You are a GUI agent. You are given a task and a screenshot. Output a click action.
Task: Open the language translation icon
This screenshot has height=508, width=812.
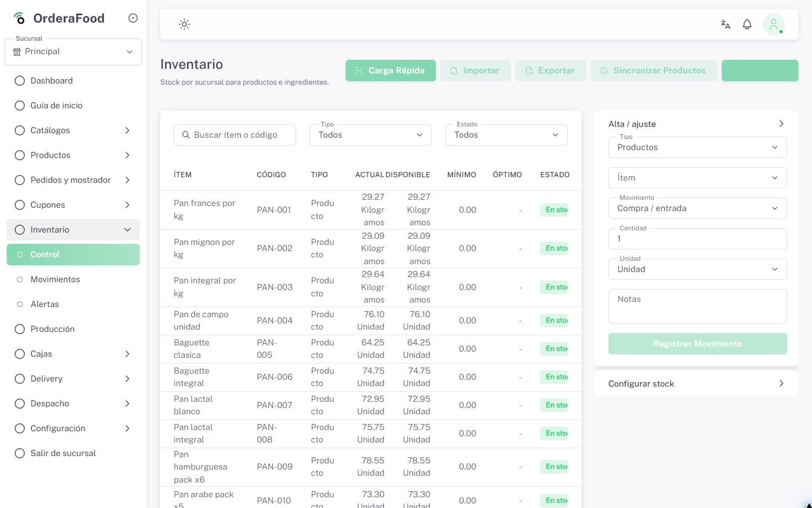[726, 24]
